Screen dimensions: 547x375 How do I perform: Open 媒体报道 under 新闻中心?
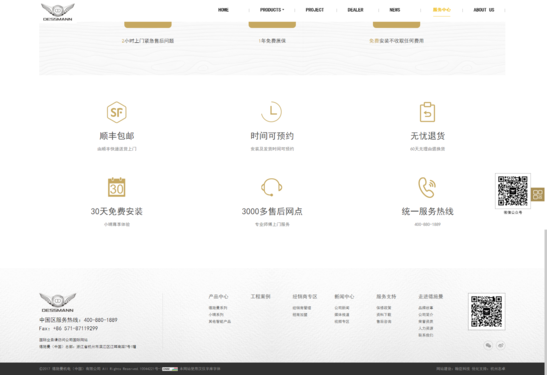tap(342, 315)
